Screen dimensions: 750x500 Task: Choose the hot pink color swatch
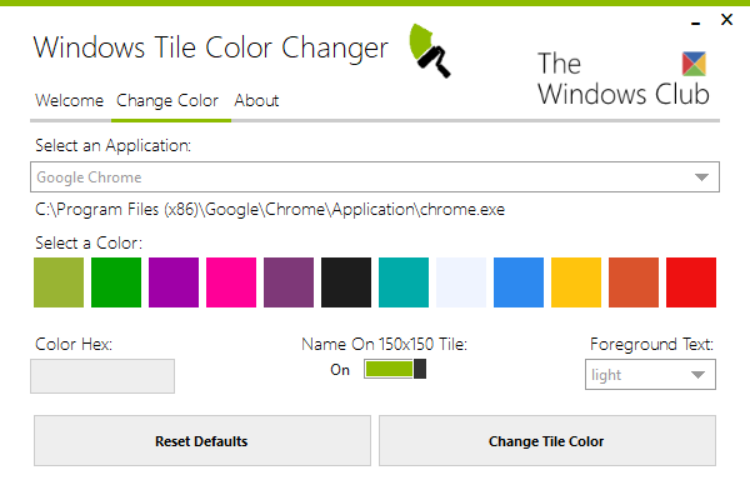point(231,282)
